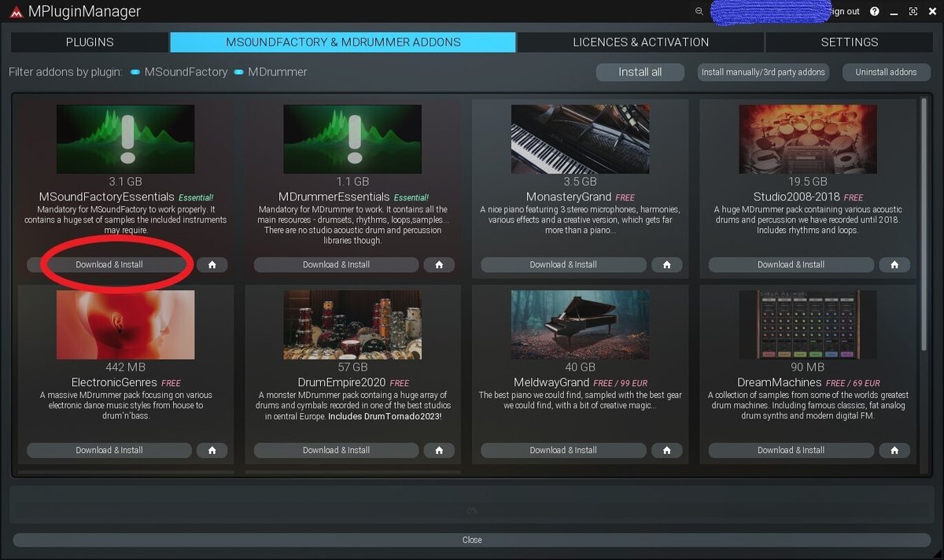Download & Install MonasteryGrand
Viewport: 944px width, 560px height.
(564, 265)
